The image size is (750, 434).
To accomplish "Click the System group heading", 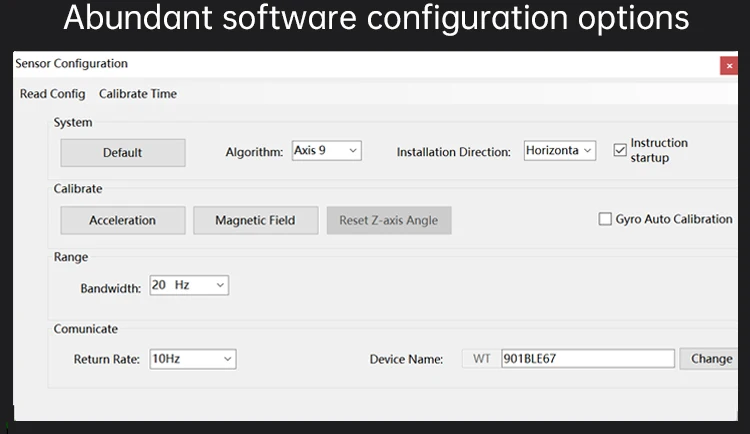I will [x=73, y=122].
